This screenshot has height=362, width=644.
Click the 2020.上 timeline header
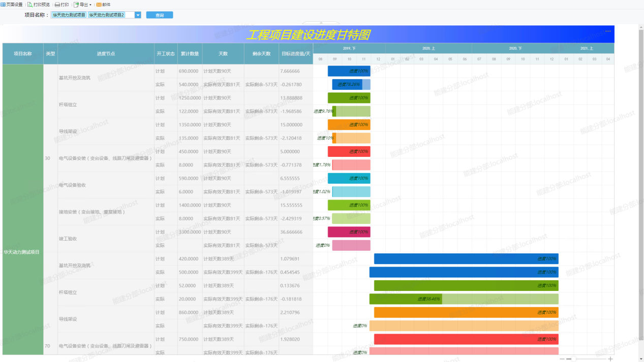(x=428, y=49)
